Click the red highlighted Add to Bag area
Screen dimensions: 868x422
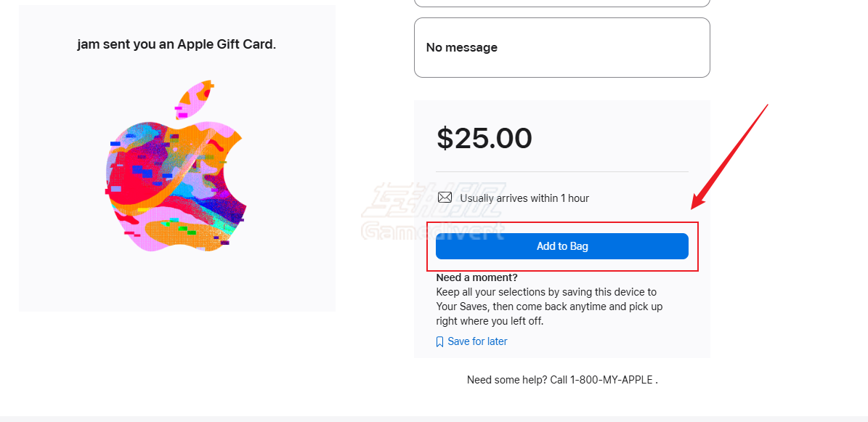point(561,246)
